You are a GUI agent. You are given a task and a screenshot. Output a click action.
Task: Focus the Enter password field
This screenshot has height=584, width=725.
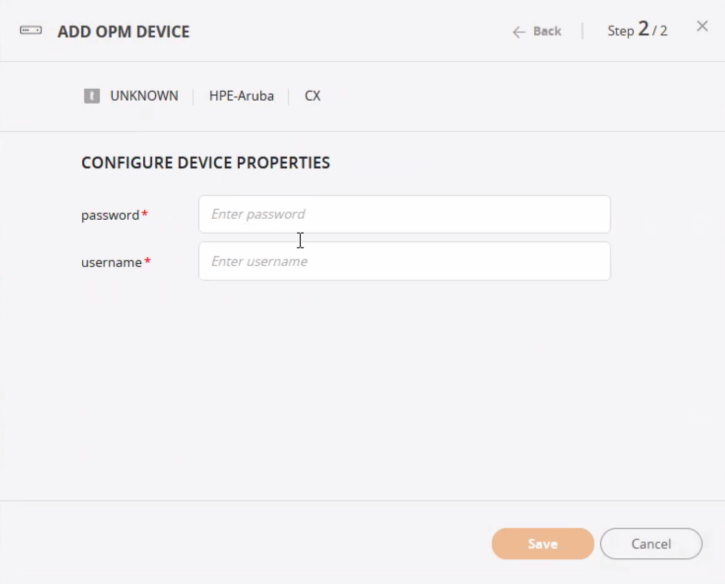pos(404,214)
